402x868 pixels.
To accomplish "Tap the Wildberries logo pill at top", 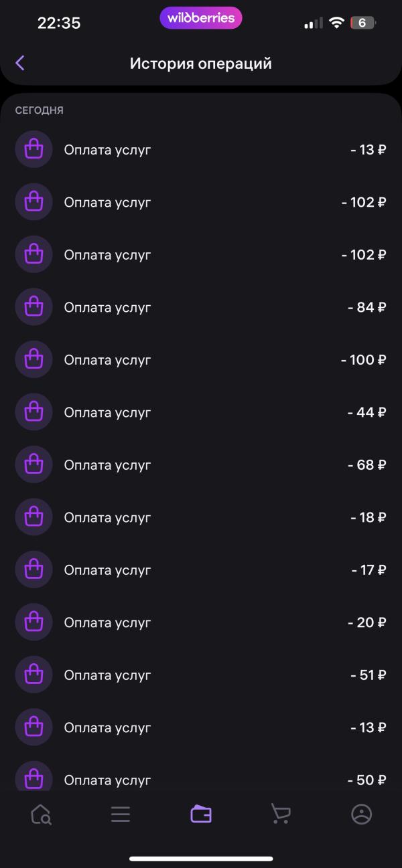I will tap(201, 18).
